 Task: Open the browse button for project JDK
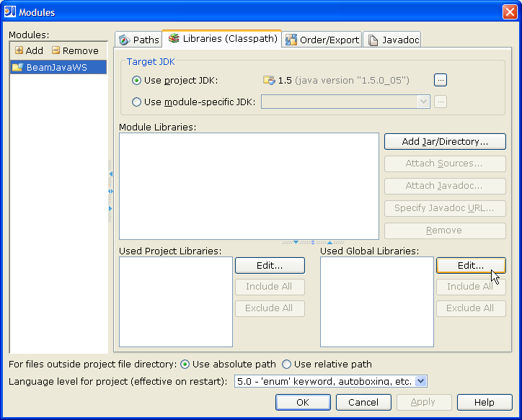coord(440,80)
